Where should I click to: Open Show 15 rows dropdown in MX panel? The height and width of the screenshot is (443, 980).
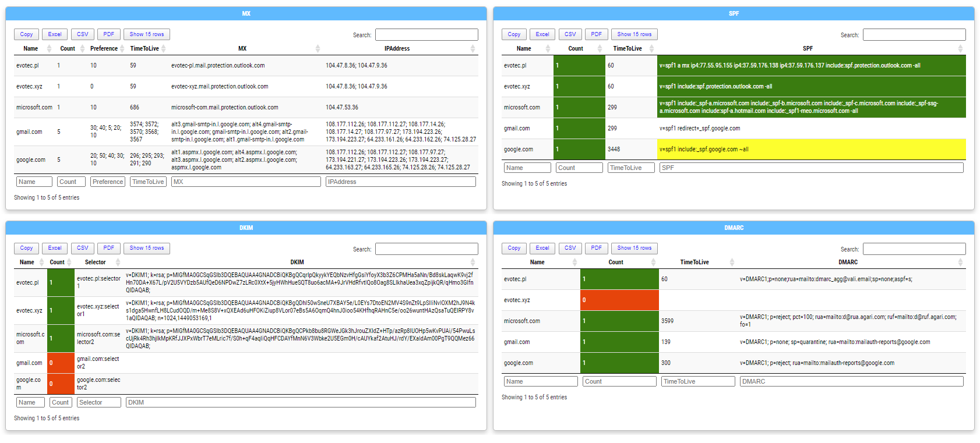click(x=147, y=34)
